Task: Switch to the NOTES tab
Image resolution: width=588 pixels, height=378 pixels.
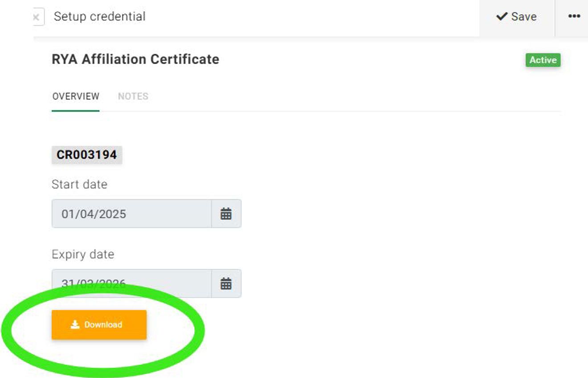Action: pyautogui.click(x=133, y=96)
